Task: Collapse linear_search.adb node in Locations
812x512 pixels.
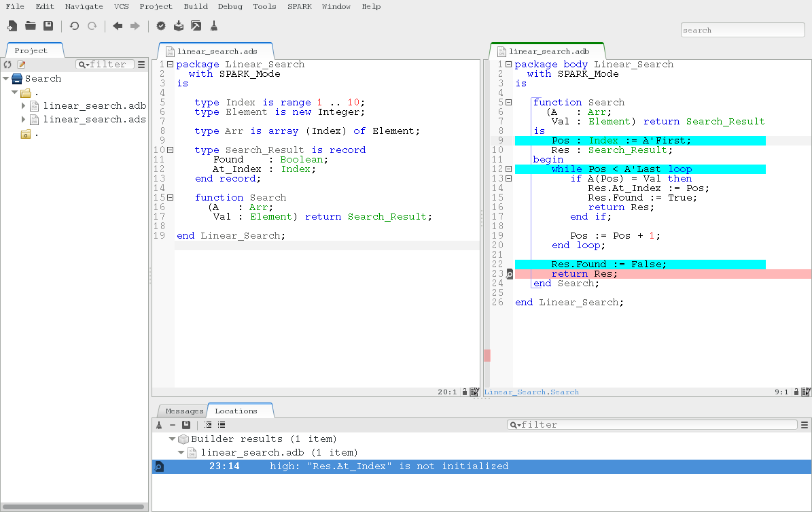Action: coord(181,452)
